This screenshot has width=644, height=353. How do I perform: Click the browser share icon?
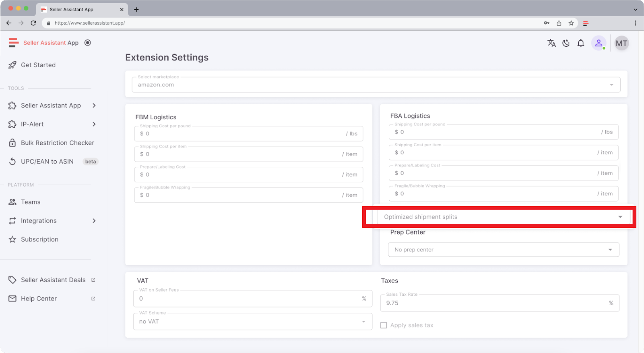559,23
